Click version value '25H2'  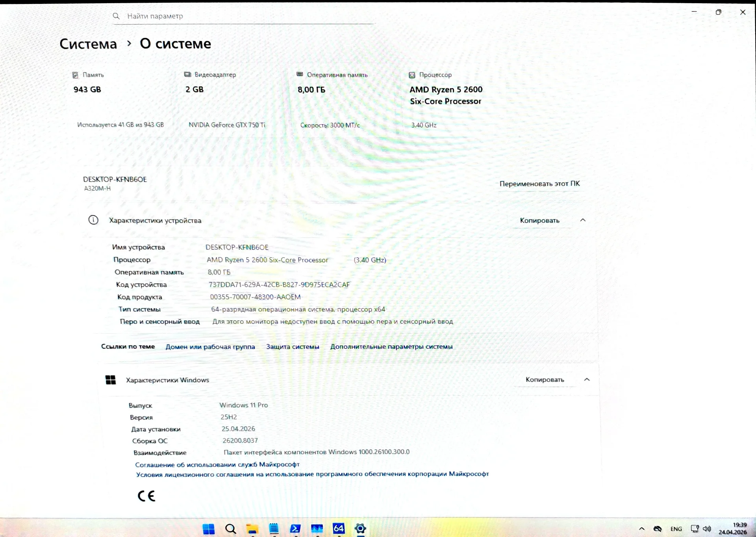click(229, 417)
